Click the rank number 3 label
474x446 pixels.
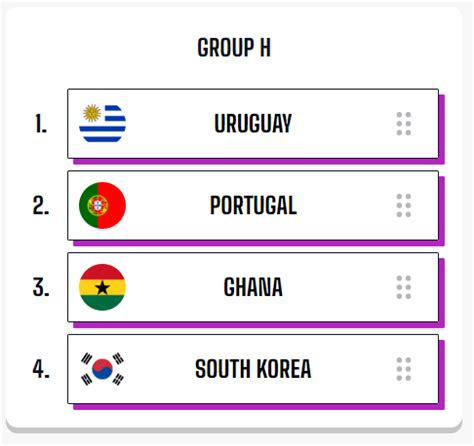41,287
